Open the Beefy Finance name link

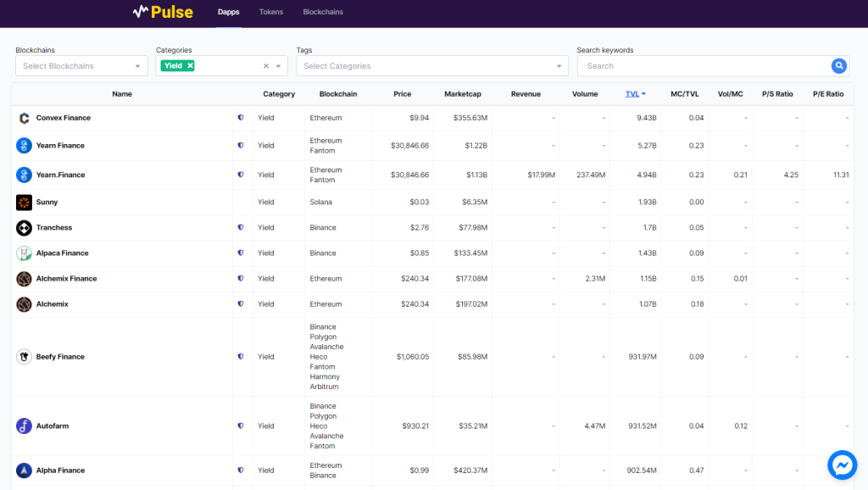click(60, 357)
